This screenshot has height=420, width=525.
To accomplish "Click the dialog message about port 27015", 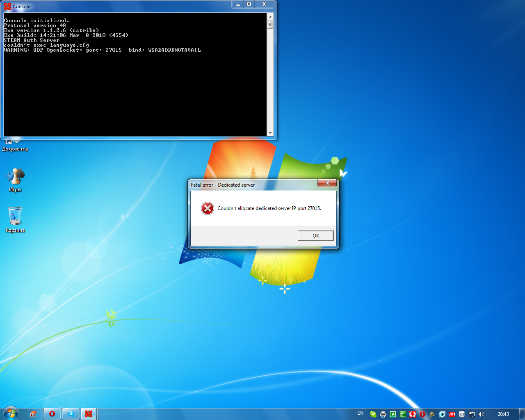I will (x=269, y=208).
